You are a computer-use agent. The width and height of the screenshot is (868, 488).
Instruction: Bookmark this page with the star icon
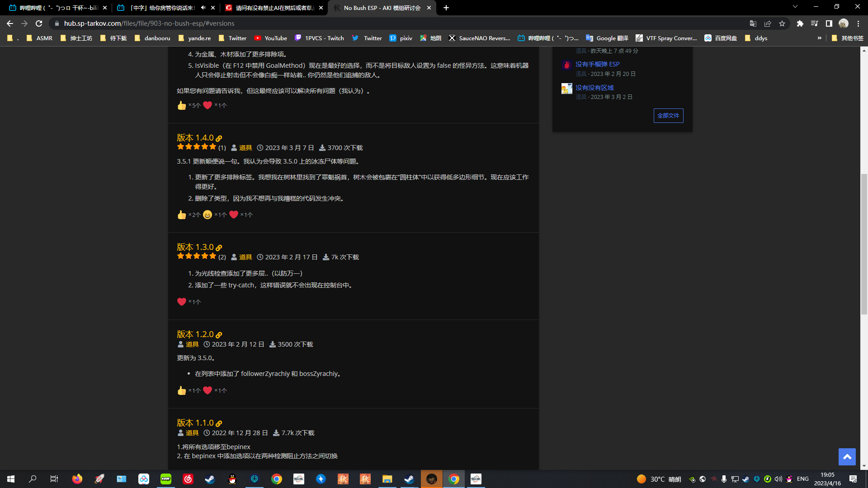click(x=782, y=23)
